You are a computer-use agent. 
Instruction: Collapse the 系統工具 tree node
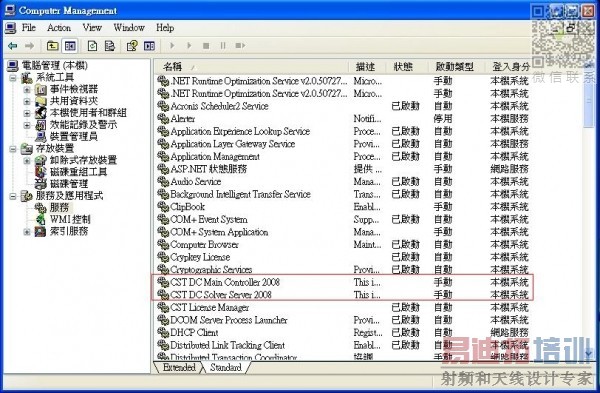click(13, 78)
